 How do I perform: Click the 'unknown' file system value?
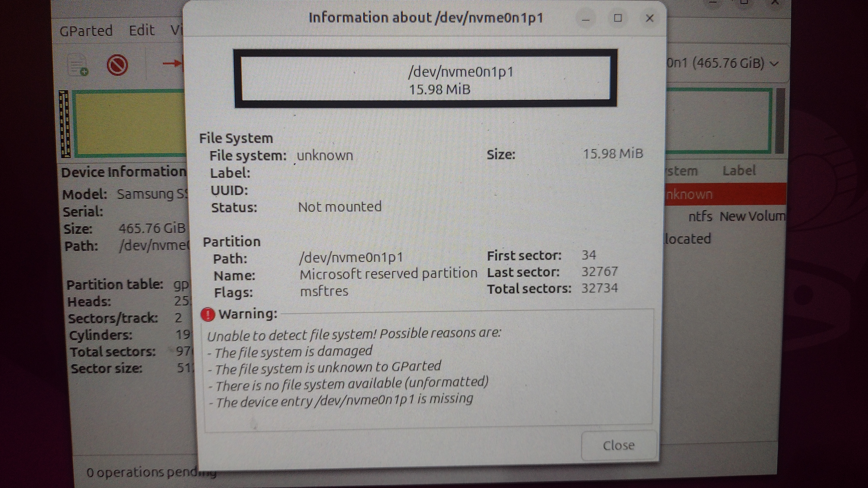325,156
